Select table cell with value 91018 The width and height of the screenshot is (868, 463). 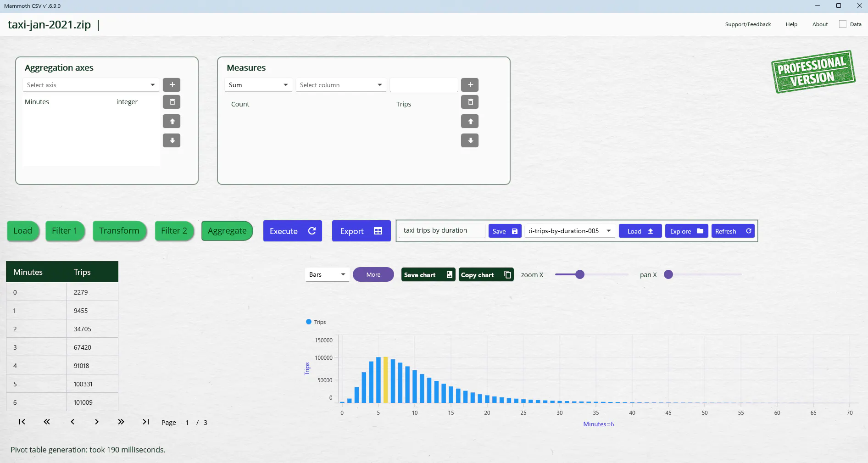click(x=92, y=365)
